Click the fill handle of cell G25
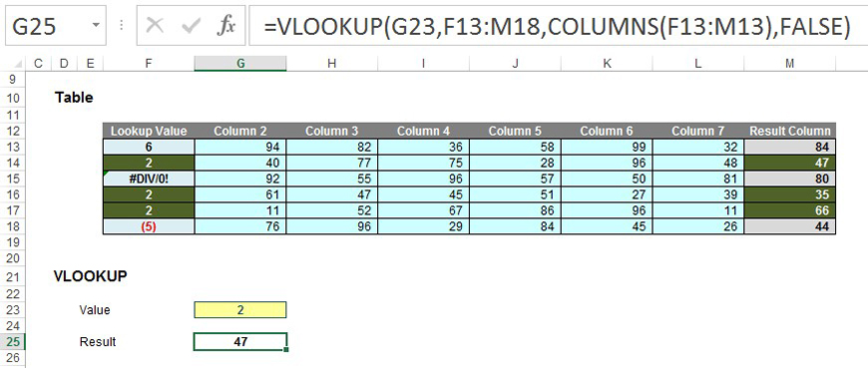Screen dimensions: 868x368 (x=285, y=349)
